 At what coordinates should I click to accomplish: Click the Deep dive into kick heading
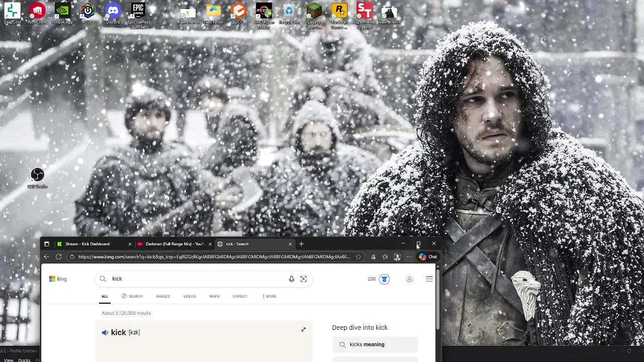coord(360,328)
